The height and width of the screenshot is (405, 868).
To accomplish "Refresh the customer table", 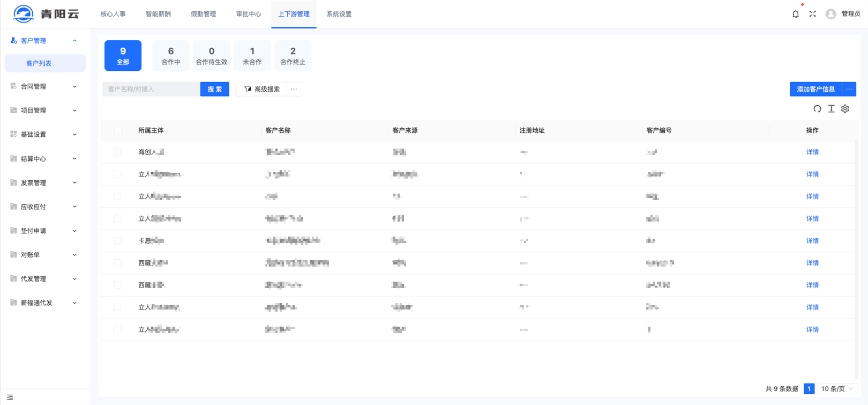I will pyautogui.click(x=817, y=109).
